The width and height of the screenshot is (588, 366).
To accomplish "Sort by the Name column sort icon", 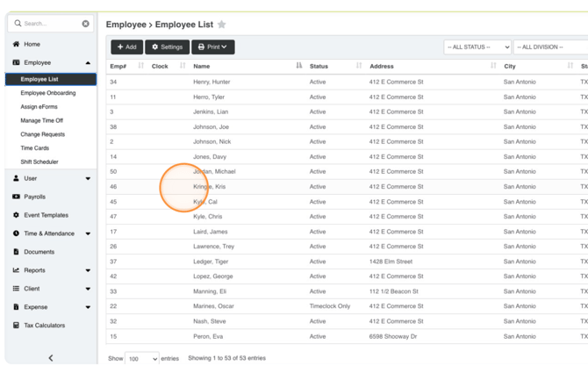I will tap(299, 66).
